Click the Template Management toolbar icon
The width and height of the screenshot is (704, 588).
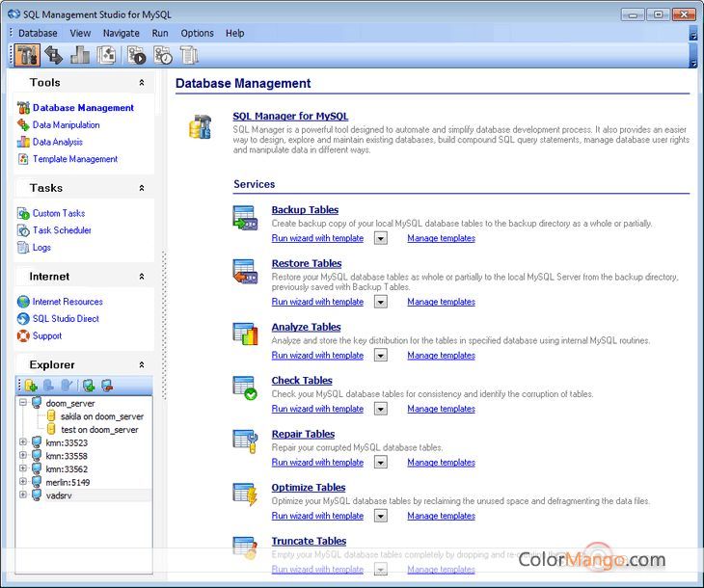coord(106,56)
